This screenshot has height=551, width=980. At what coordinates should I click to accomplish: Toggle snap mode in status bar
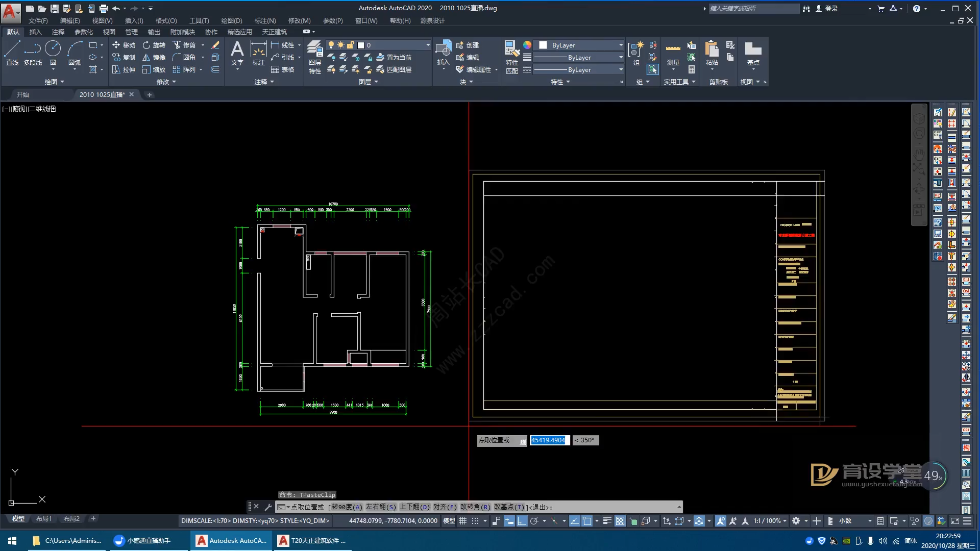coord(475,521)
